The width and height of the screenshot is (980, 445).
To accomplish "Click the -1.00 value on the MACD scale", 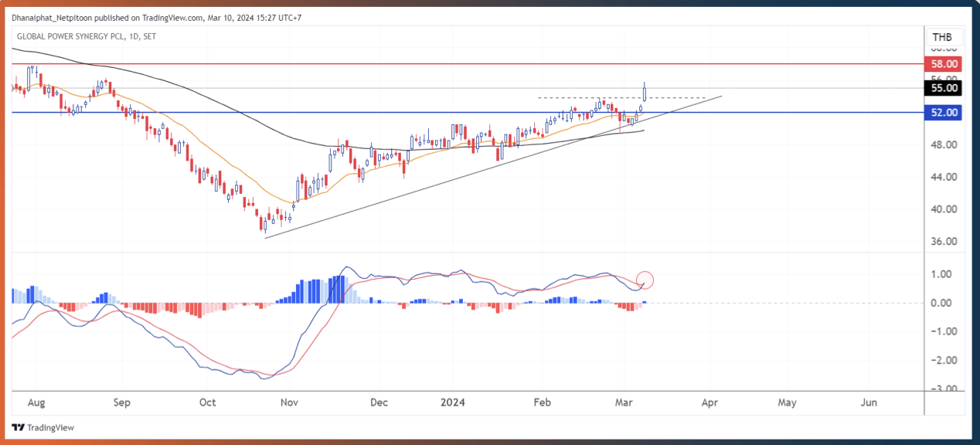I will click(x=944, y=331).
